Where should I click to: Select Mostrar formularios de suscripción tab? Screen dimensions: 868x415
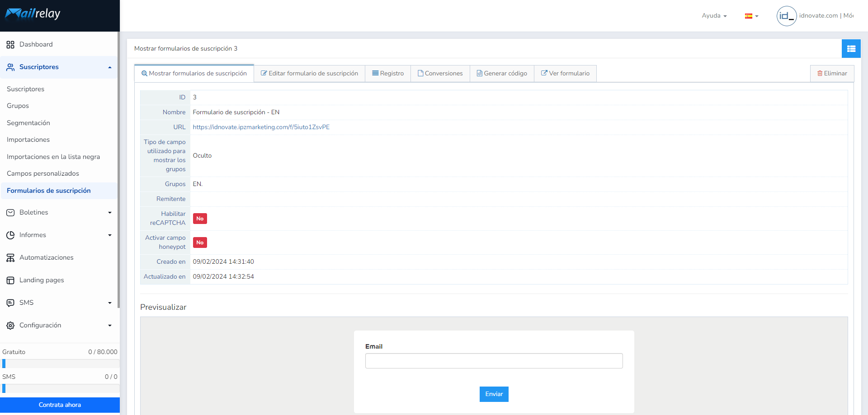pos(194,74)
